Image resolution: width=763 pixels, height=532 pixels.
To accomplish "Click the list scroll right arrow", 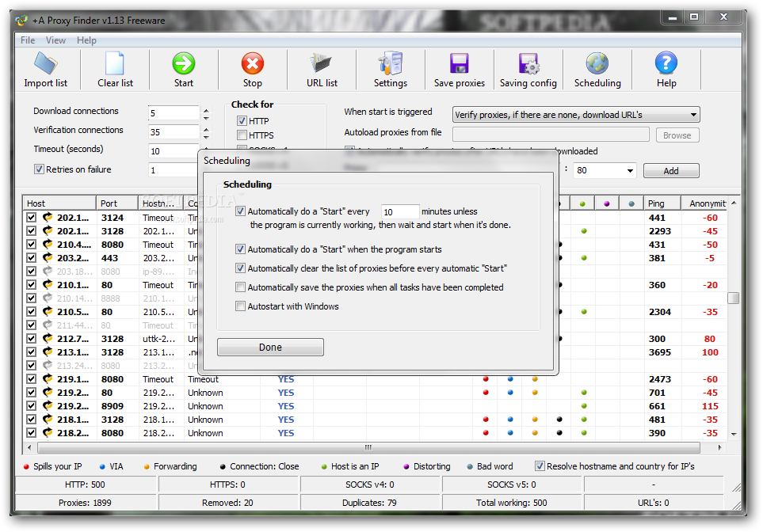I will point(719,447).
